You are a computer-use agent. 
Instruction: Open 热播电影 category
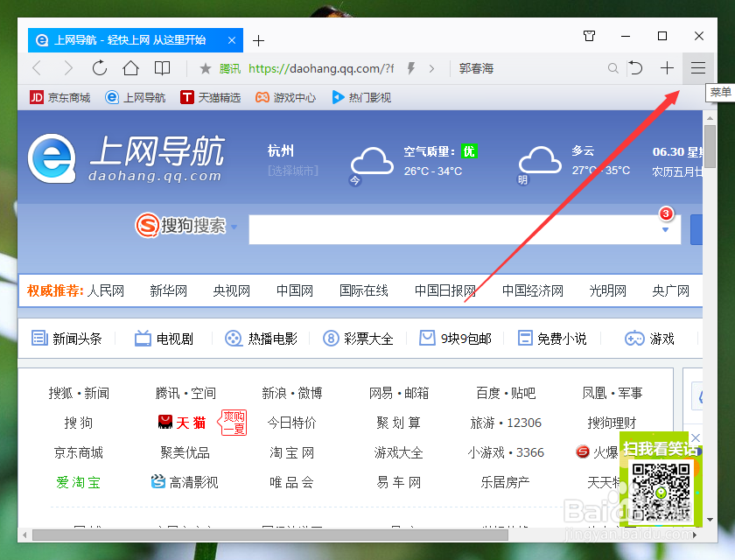(x=261, y=339)
